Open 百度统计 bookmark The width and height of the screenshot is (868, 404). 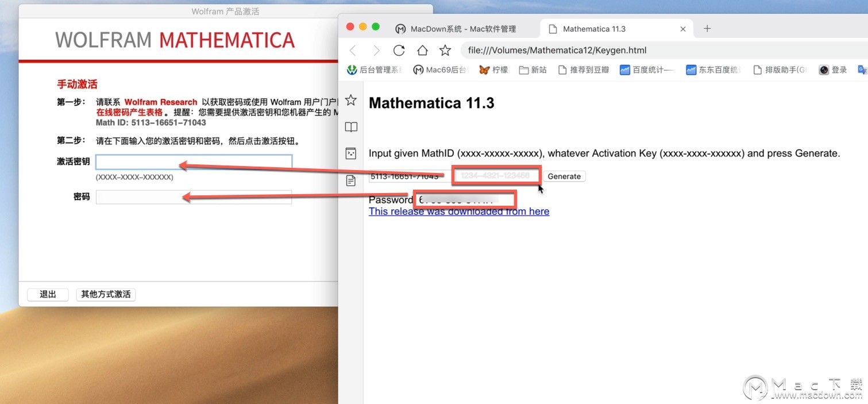[x=649, y=70]
